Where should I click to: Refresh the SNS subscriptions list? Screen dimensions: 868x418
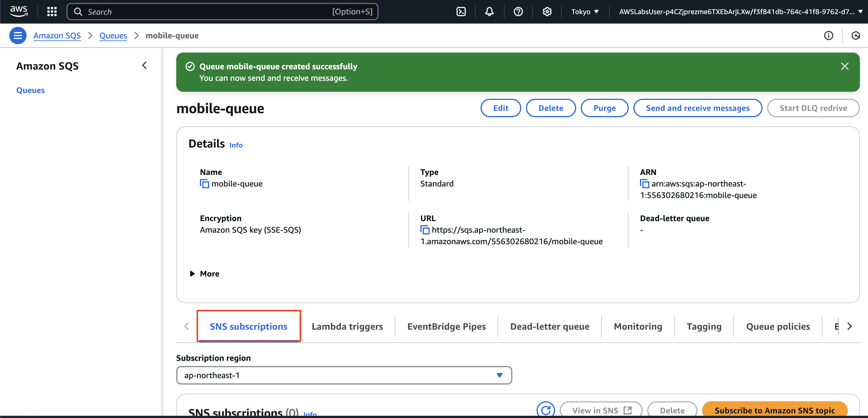click(546, 410)
